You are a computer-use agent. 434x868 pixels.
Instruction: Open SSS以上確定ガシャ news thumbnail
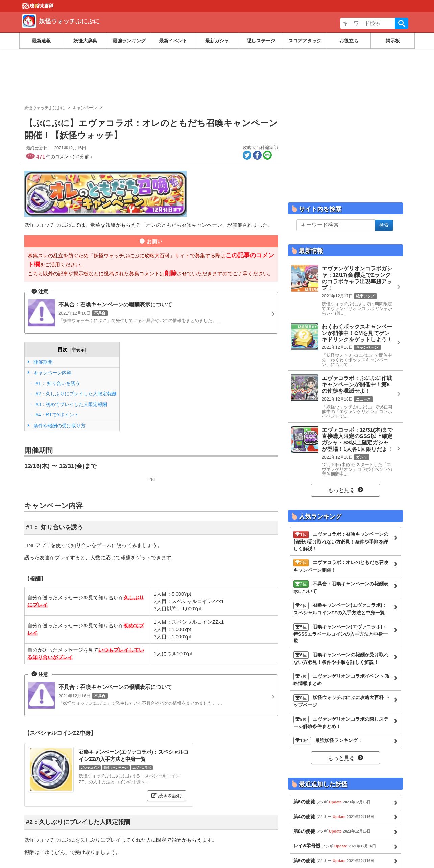(x=305, y=439)
